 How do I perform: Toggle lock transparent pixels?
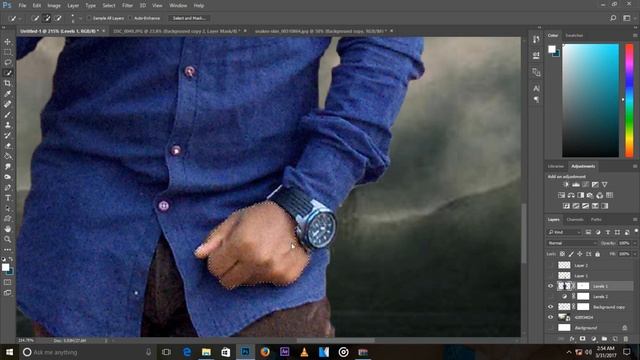pos(562,254)
